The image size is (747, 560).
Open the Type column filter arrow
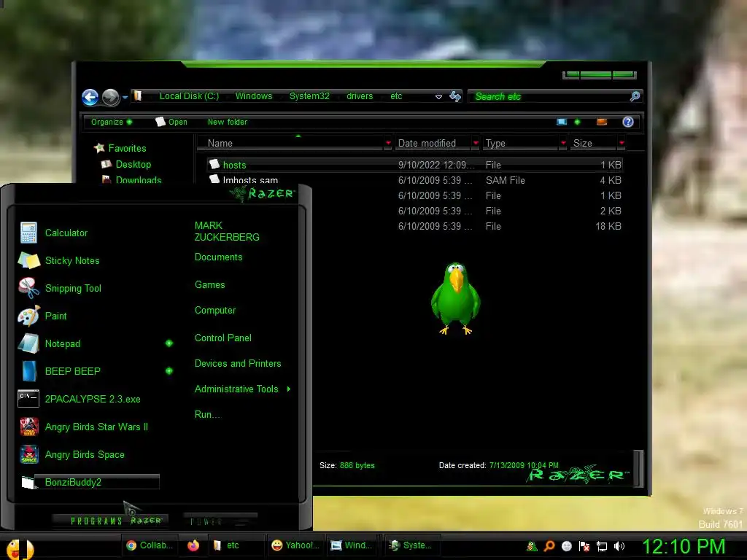point(563,143)
